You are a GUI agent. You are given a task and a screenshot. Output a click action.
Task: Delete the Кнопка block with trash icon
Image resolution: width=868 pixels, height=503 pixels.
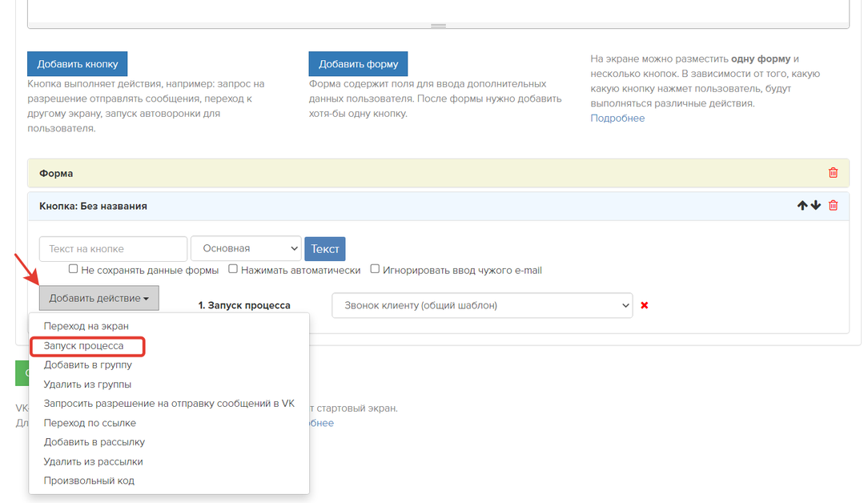click(x=833, y=206)
